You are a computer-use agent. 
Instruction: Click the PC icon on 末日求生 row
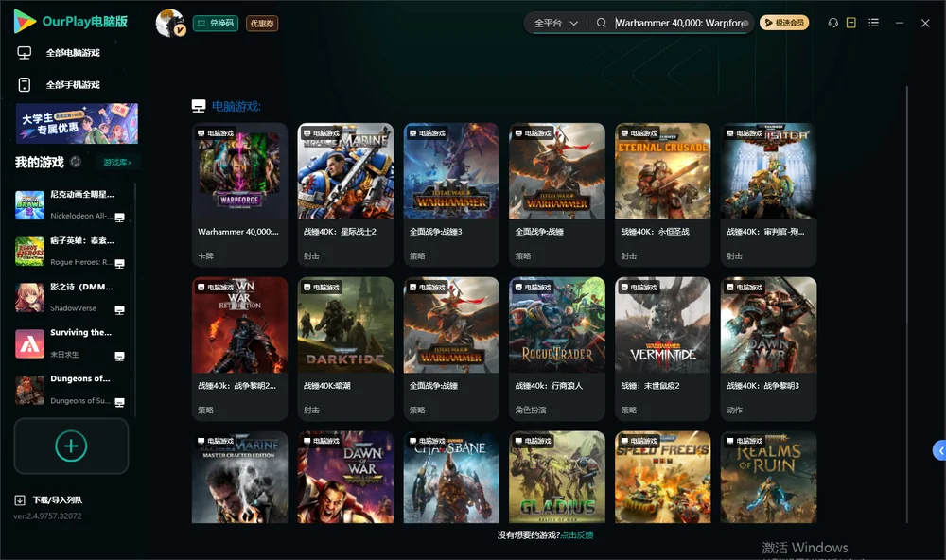point(119,356)
